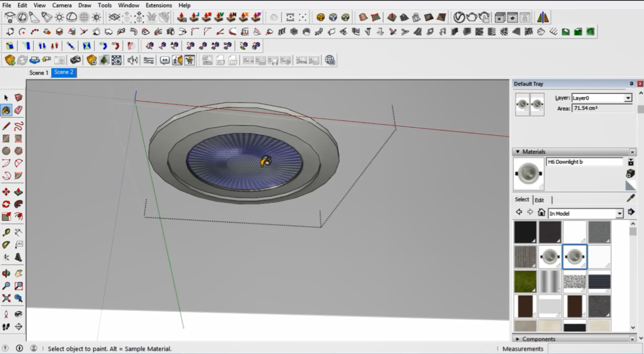Select the Rectangle tool
This screenshot has width=644, height=354.
6,138
